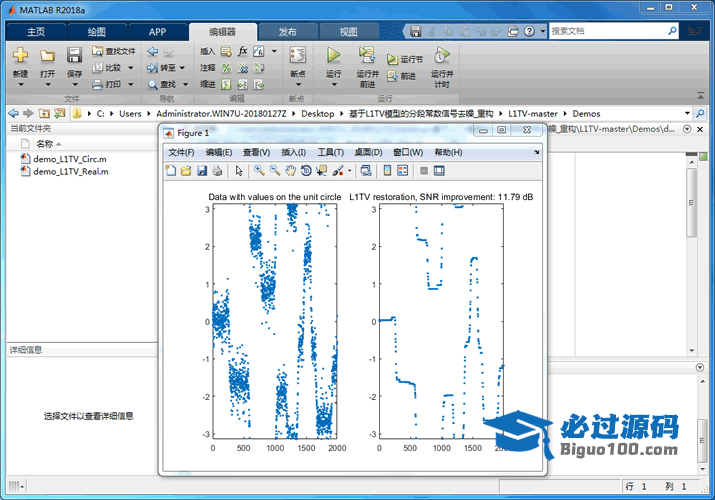Toggle Figure 1 pan hand tool

click(x=290, y=171)
